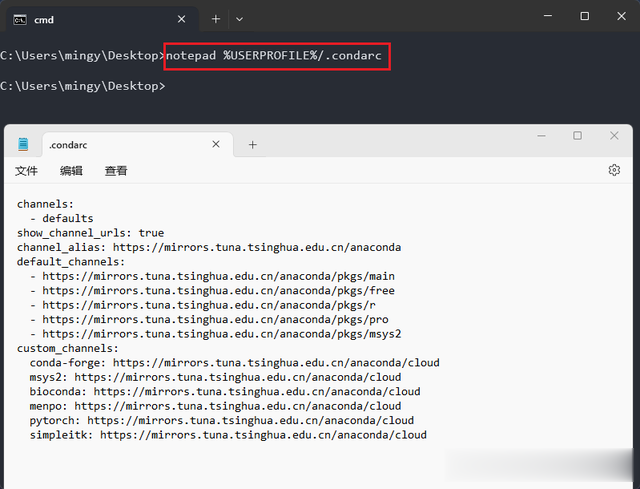This screenshot has width=640, height=489.
Task: Open the 文件 menu in Notepad
Action: [x=27, y=171]
